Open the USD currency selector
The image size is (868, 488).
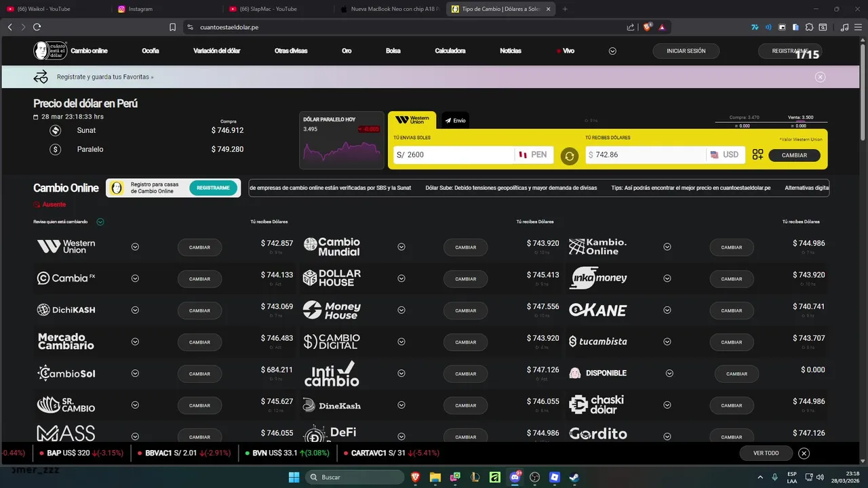(x=726, y=155)
